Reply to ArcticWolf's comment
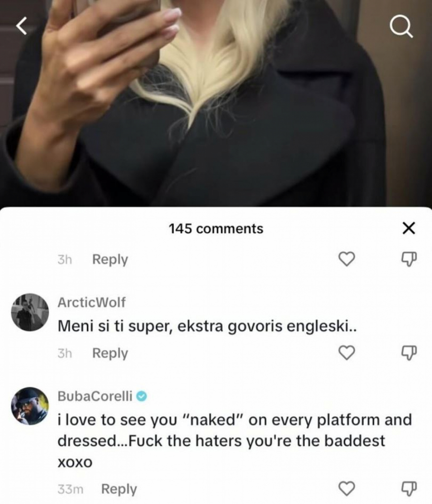 coord(110,353)
